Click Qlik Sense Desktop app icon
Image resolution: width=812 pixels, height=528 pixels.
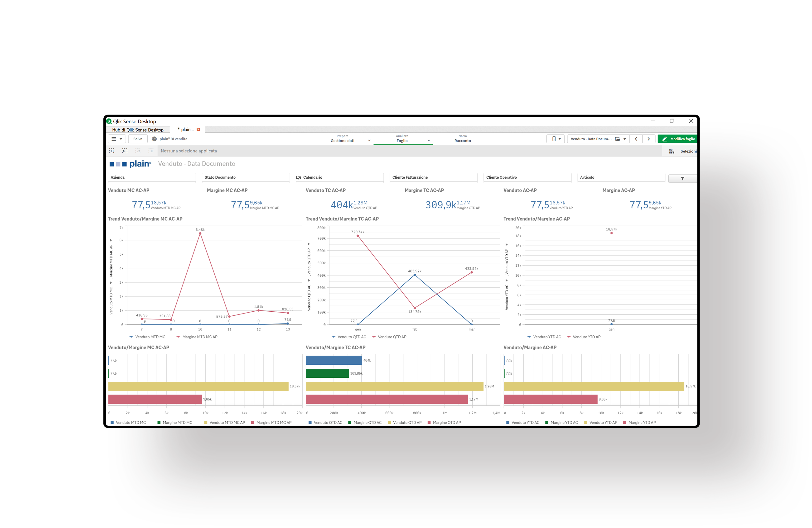pos(109,121)
